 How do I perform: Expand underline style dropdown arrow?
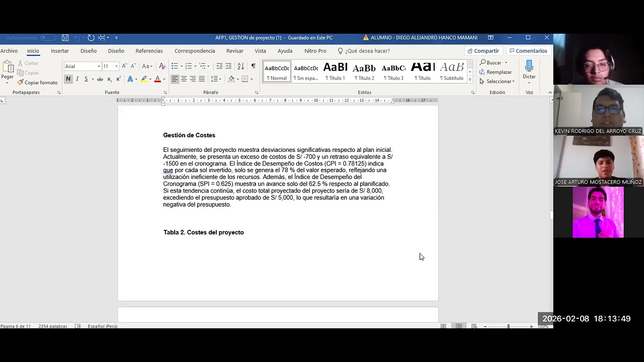coord(93,79)
